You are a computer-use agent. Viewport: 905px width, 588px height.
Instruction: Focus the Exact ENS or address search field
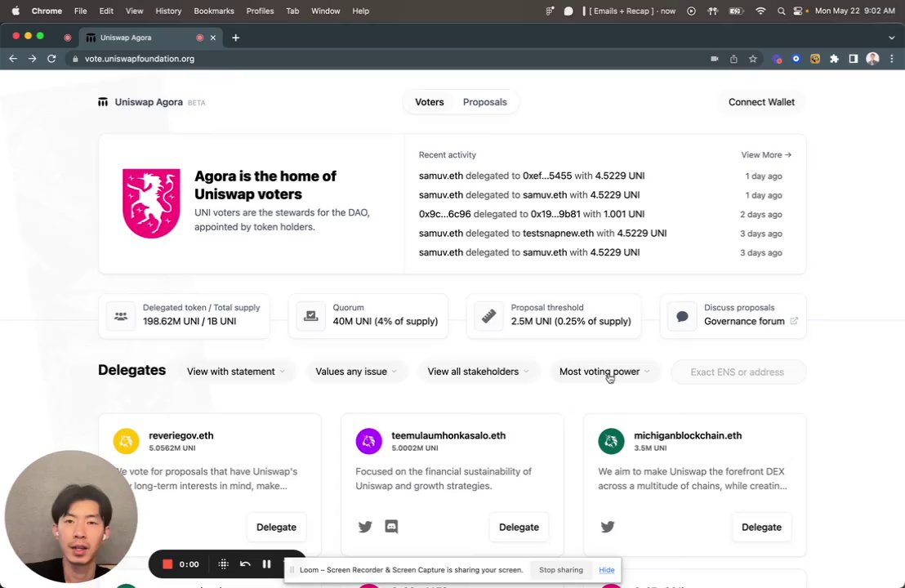(738, 372)
